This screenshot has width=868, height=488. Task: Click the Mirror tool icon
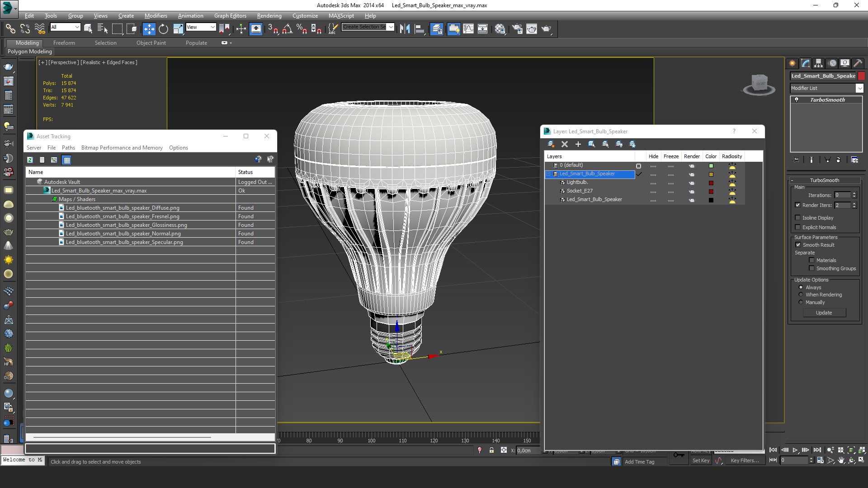pos(405,29)
